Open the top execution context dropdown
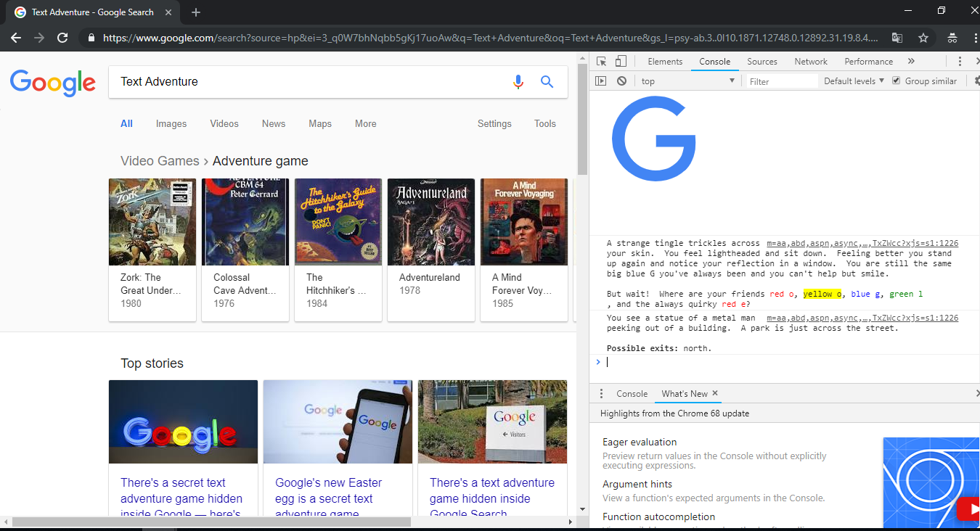The width and height of the screenshot is (980, 531). pos(687,81)
